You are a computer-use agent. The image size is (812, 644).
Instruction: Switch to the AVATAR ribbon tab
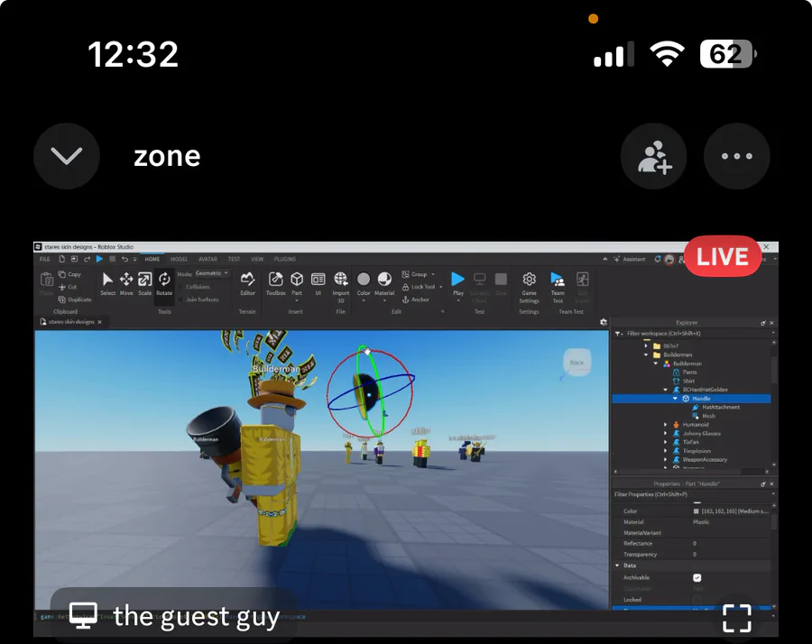[x=208, y=259]
